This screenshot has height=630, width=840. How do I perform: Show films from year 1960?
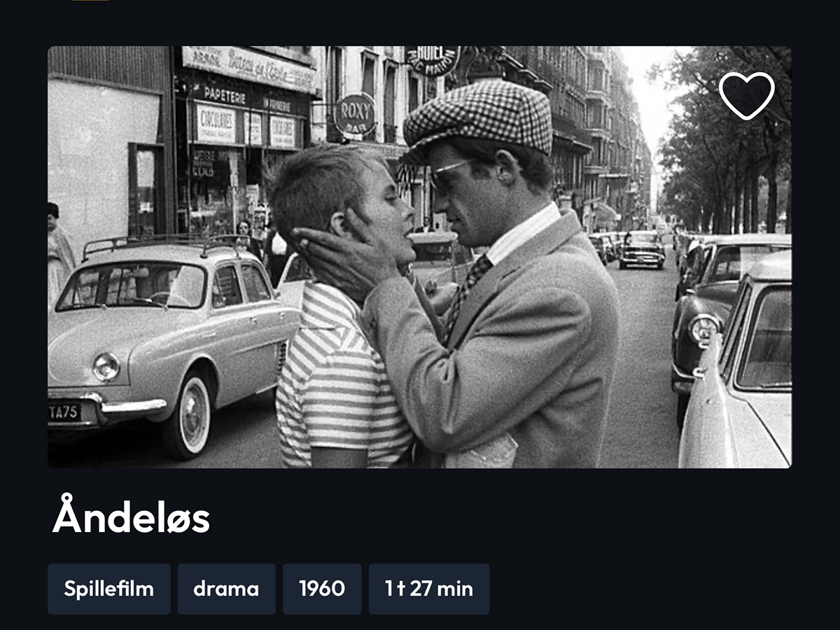pyautogui.click(x=322, y=589)
